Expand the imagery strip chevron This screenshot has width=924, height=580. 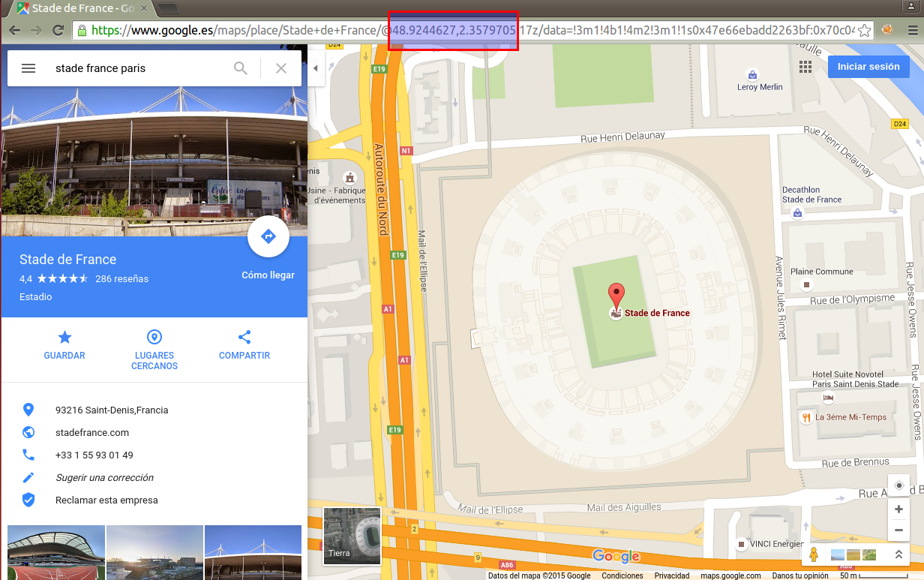(x=898, y=555)
